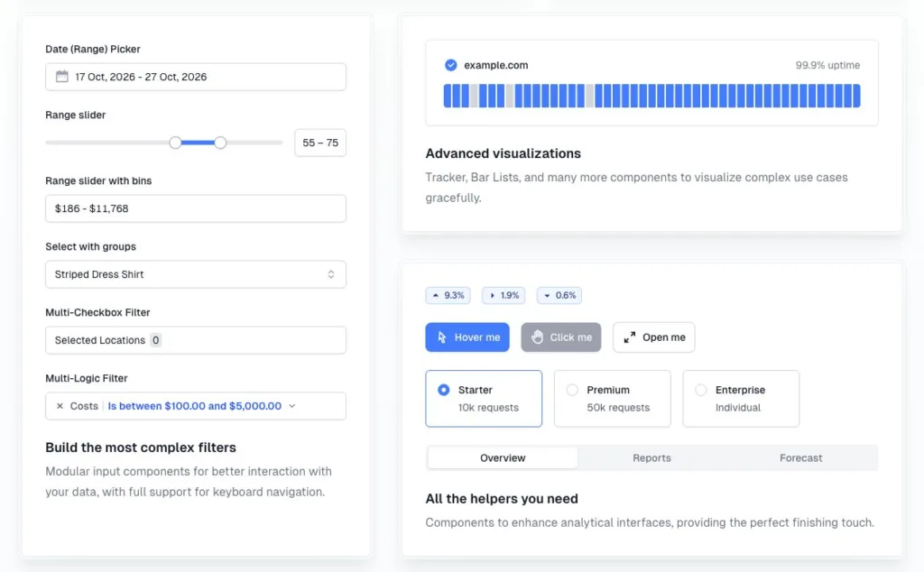Click the up-arrow icon in 9.3% badge
Viewport: 924px width, 572px height.
(x=436, y=295)
